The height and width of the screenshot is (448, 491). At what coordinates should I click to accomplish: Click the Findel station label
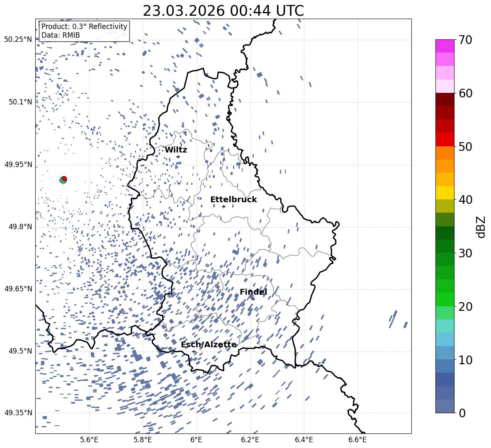[253, 292]
